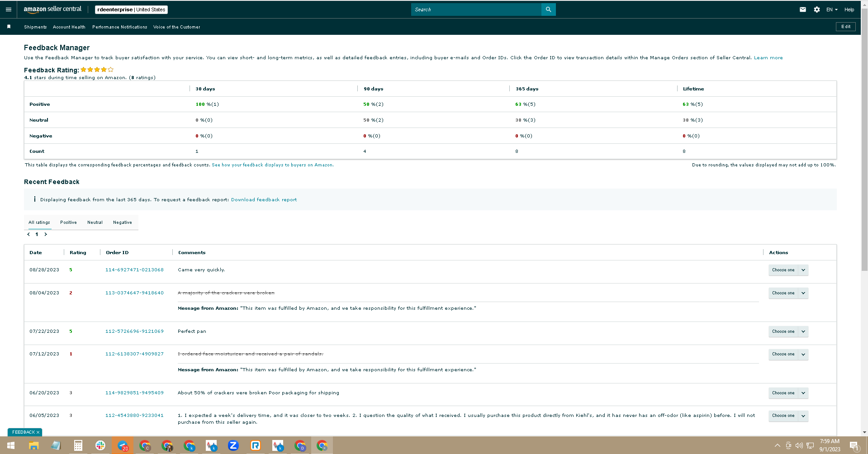This screenshot has width=868, height=454.
Task: Click the Edit button in navigation bar
Action: [x=846, y=27]
